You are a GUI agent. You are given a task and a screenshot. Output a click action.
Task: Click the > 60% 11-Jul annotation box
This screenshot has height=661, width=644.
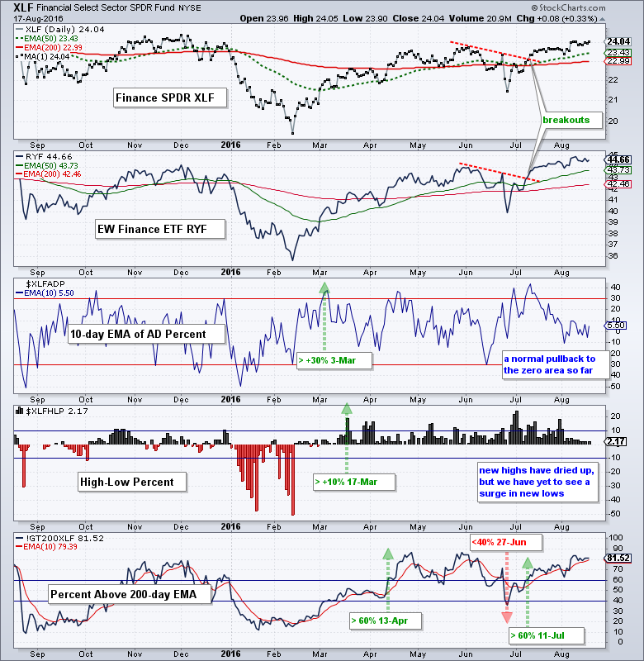point(547,635)
